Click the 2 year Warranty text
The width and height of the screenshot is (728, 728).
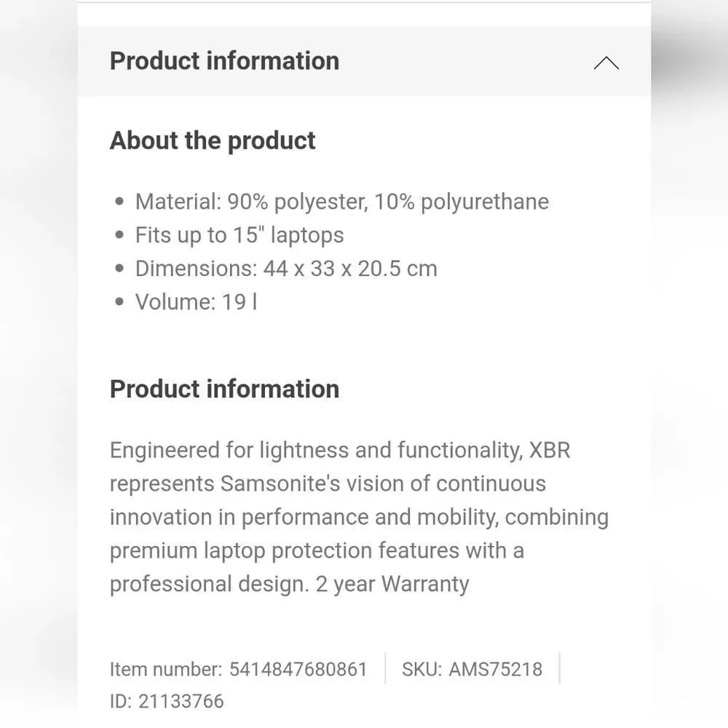[392, 584]
